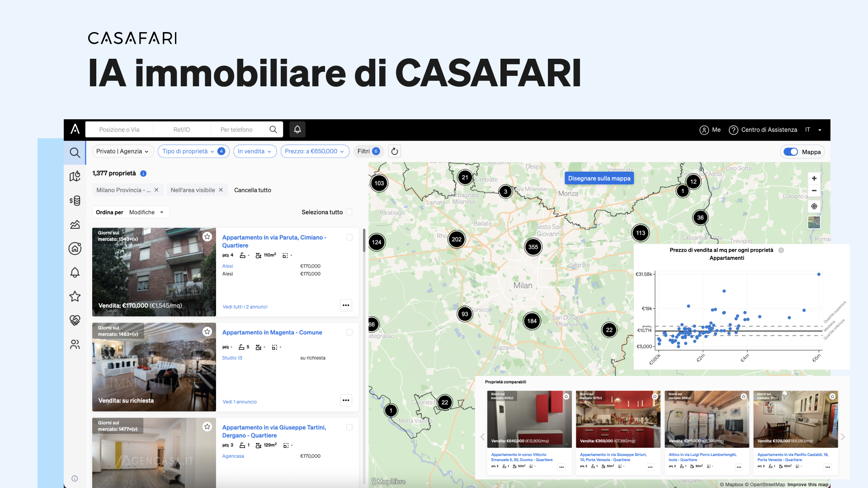Check the via Giuseppe Tartini apartment checkbox
This screenshot has height=488, width=868.
[x=349, y=427]
